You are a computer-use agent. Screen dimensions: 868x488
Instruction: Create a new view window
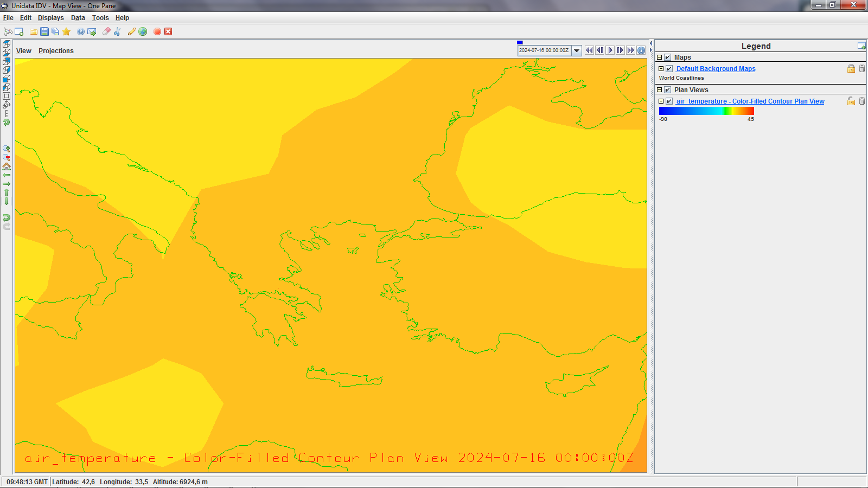point(19,31)
